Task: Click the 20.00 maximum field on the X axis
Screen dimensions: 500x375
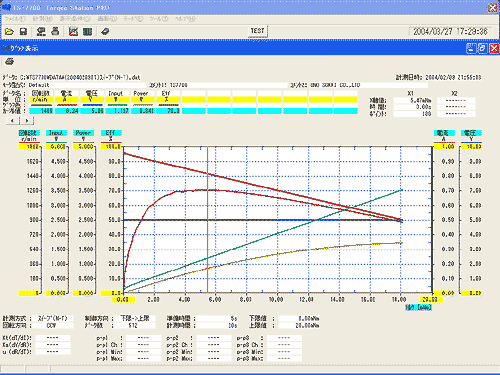Action: tap(431, 299)
